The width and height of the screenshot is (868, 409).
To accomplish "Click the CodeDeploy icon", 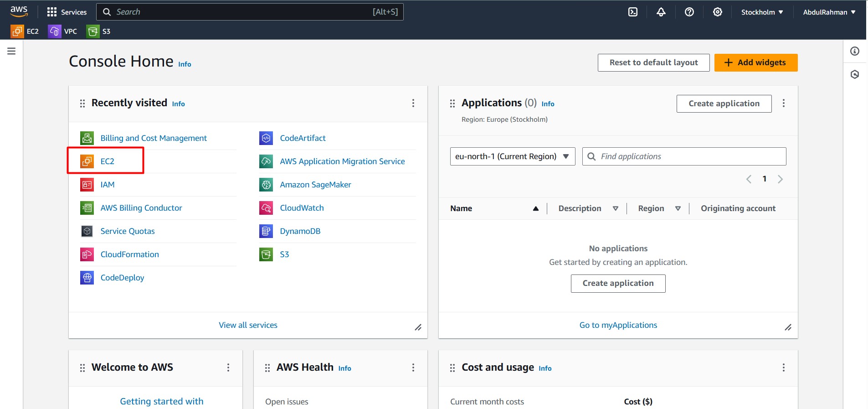I will [87, 277].
